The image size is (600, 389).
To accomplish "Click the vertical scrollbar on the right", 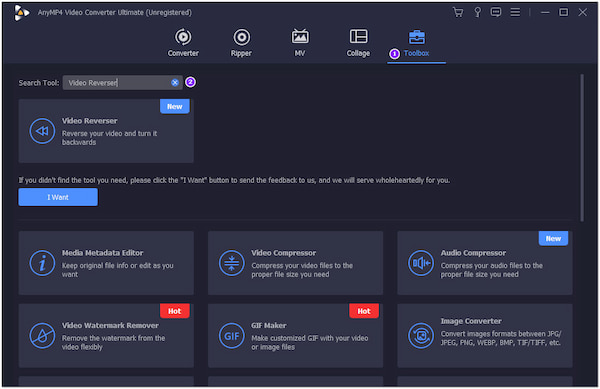I will click(582, 148).
